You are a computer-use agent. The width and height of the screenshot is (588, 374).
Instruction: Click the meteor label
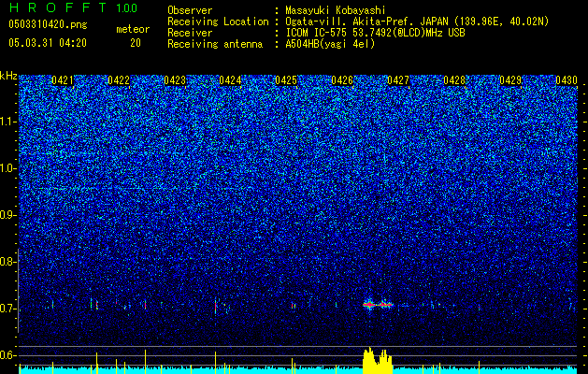pos(133,29)
